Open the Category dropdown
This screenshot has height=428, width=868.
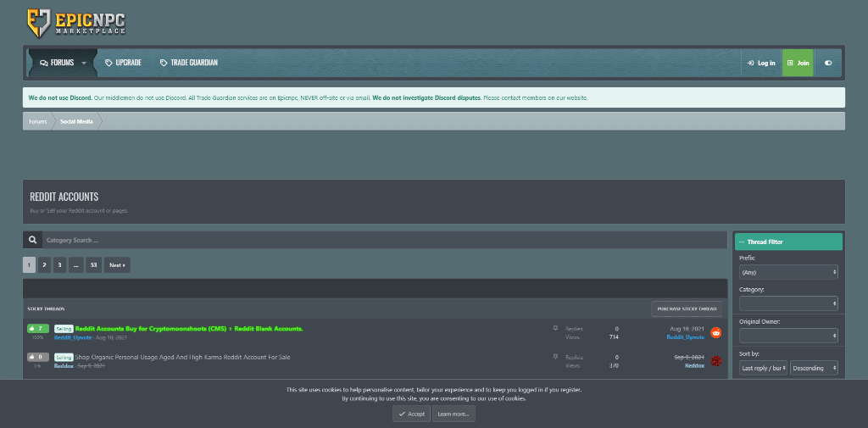[788, 303]
